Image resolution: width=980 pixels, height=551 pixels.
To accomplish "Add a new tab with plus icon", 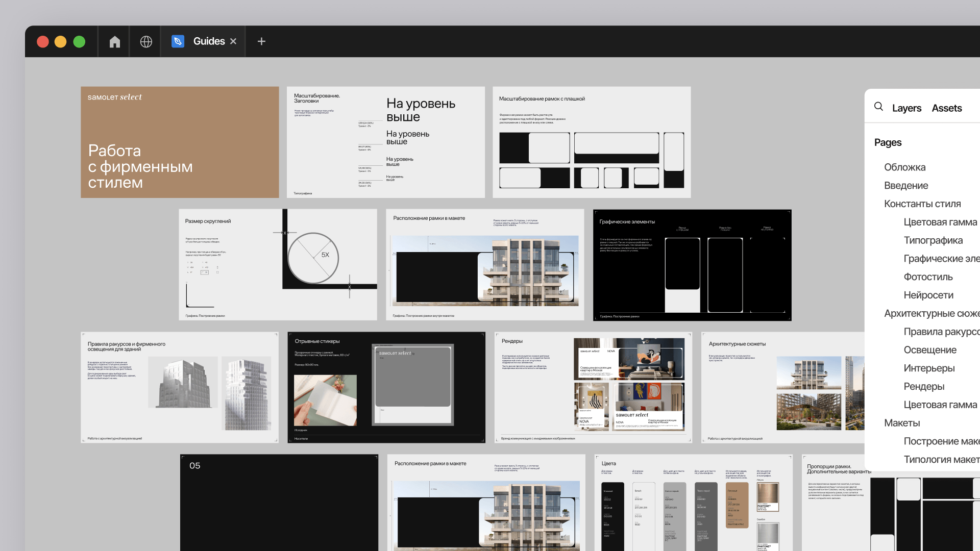I will point(261,41).
